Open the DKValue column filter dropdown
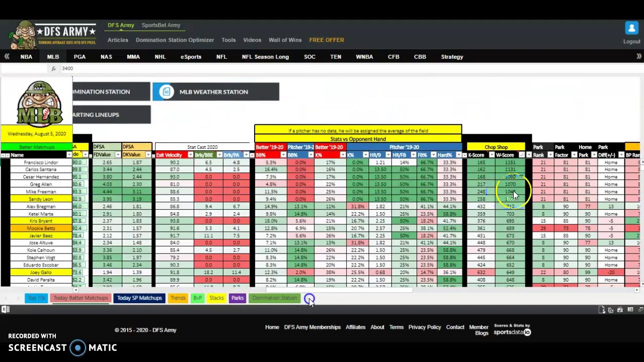644x362 pixels. (148, 155)
